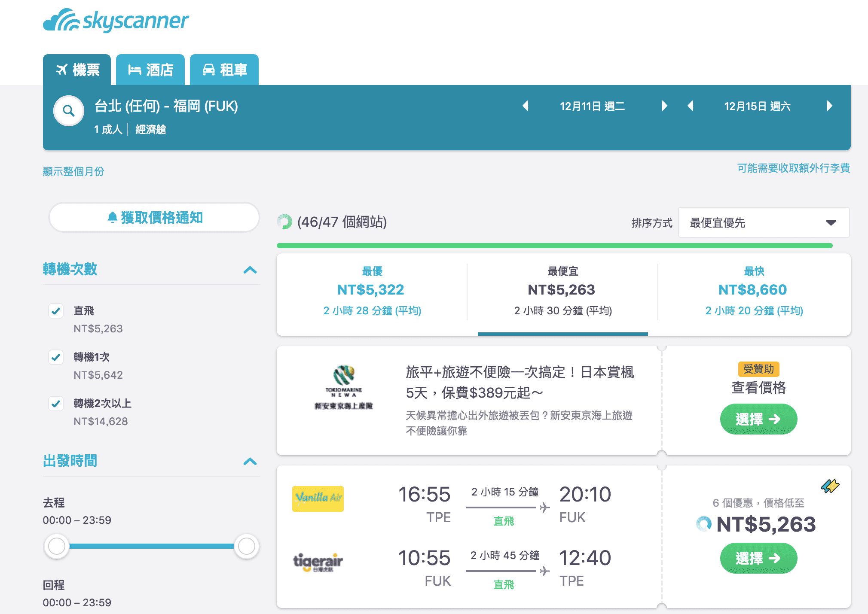Go to next departure date arrow

pos(664,106)
